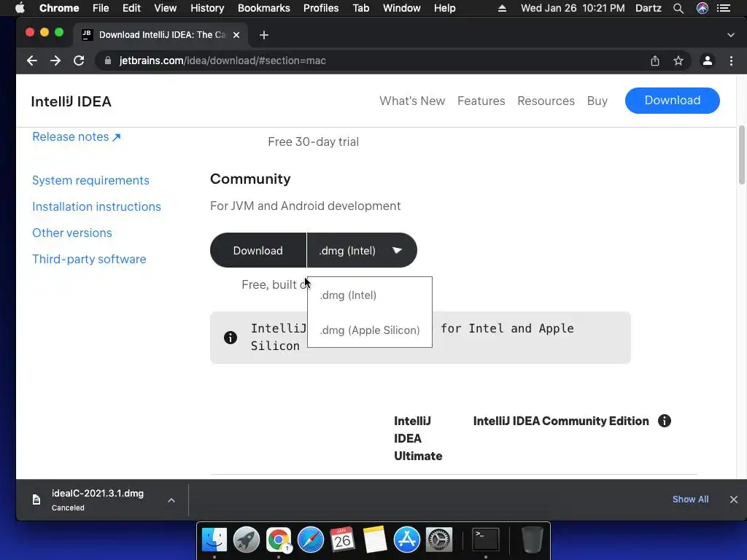Viewport: 747px width, 560px height.
Task: Open the Chrome menu in menu bar
Action: (59, 8)
